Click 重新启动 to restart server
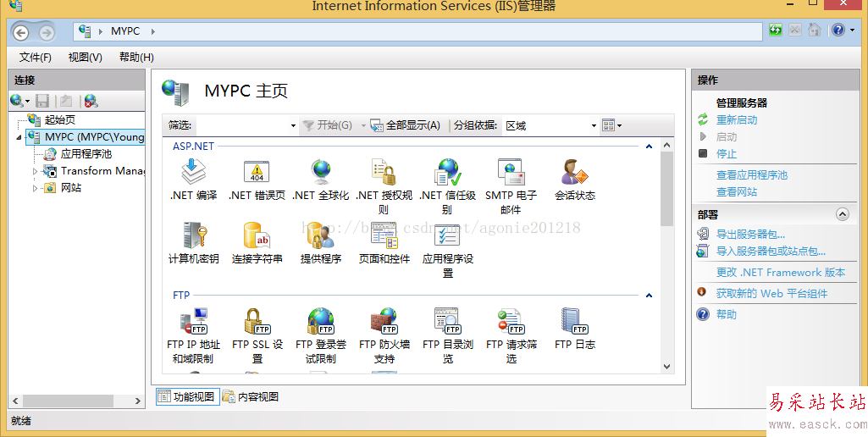The height and width of the screenshot is (437, 868). click(x=737, y=119)
